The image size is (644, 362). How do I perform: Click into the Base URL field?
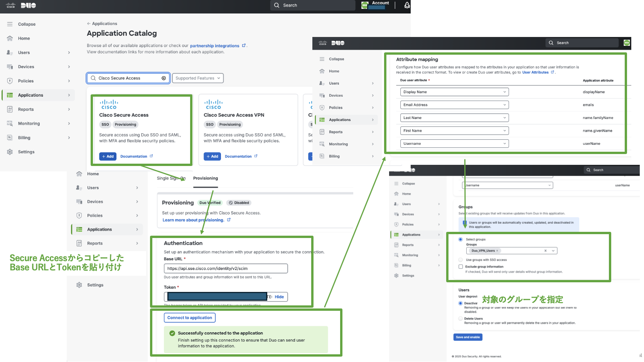(x=226, y=269)
